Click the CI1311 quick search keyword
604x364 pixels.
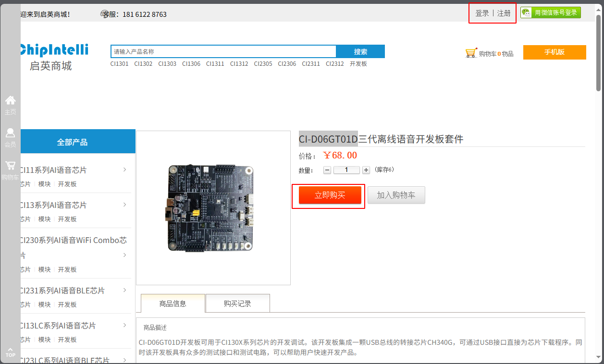tap(215, 63)
